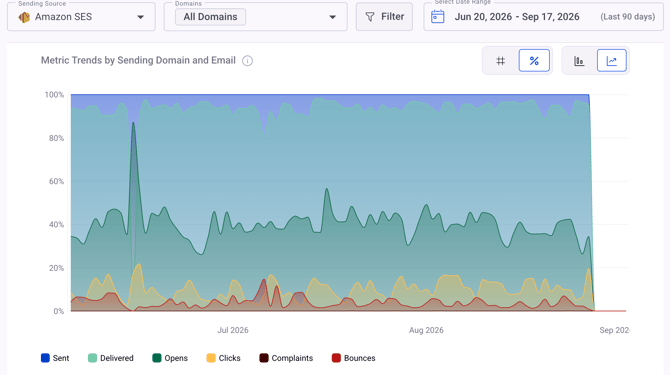Click the 60% y-axis label

(x=56, y=181)
